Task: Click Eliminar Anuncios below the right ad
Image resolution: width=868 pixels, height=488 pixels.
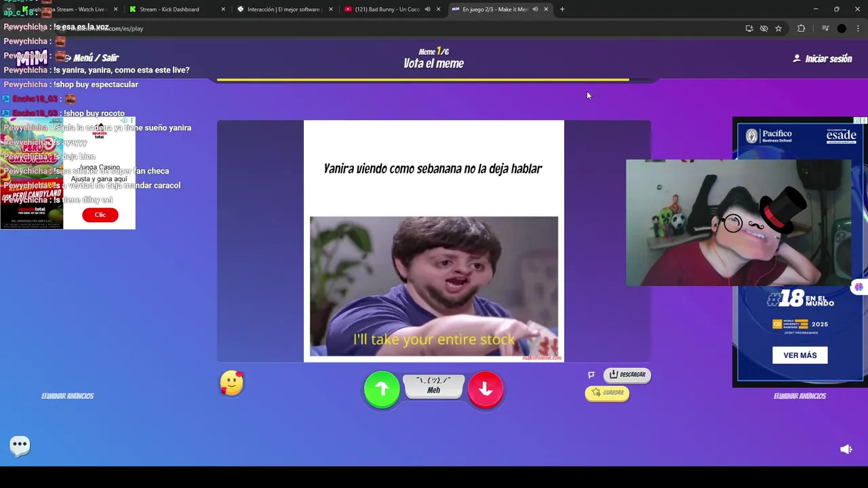Action: coord(800,396)
